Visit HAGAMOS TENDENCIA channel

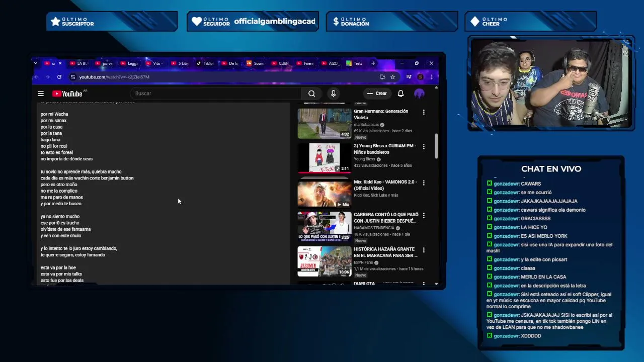point(374,228)
